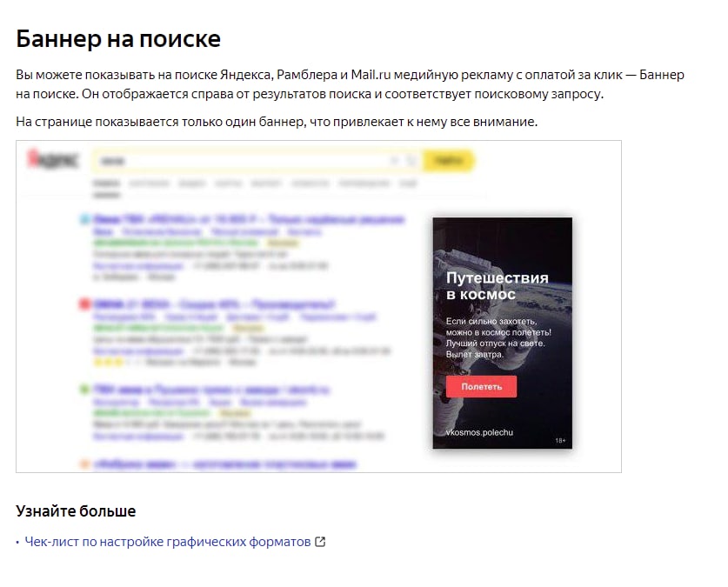Viewport: 728px width, 587px height.
Task: Click the red favicon of the second search result
Action: [84, 304]
